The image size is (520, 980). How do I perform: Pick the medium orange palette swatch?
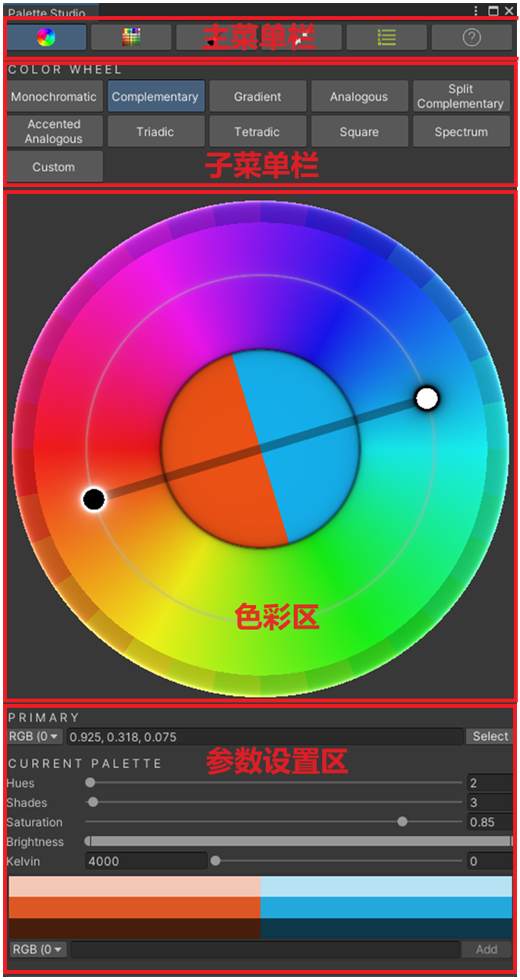[134, 908]
